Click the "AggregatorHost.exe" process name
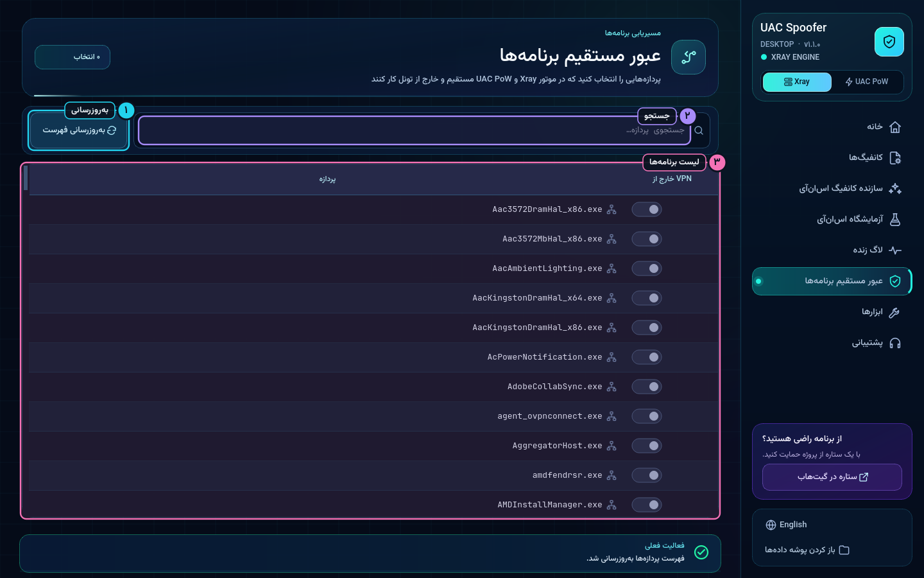The image size is (924, 578). [557, 446]
